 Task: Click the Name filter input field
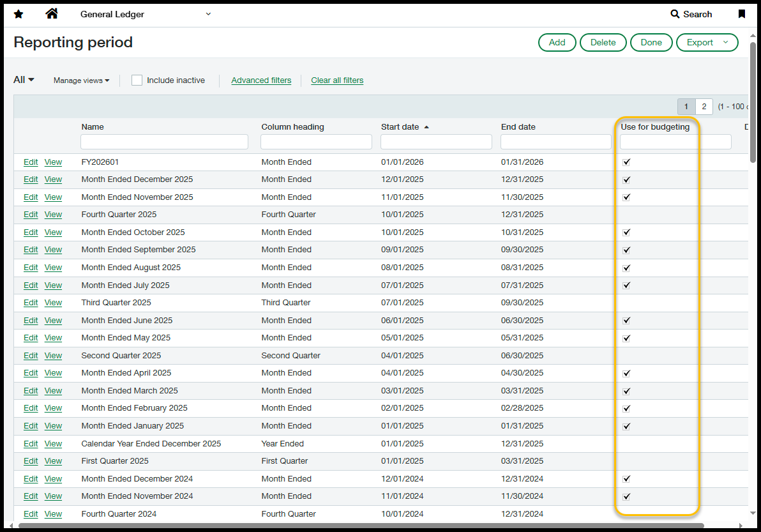click(164, 142)
